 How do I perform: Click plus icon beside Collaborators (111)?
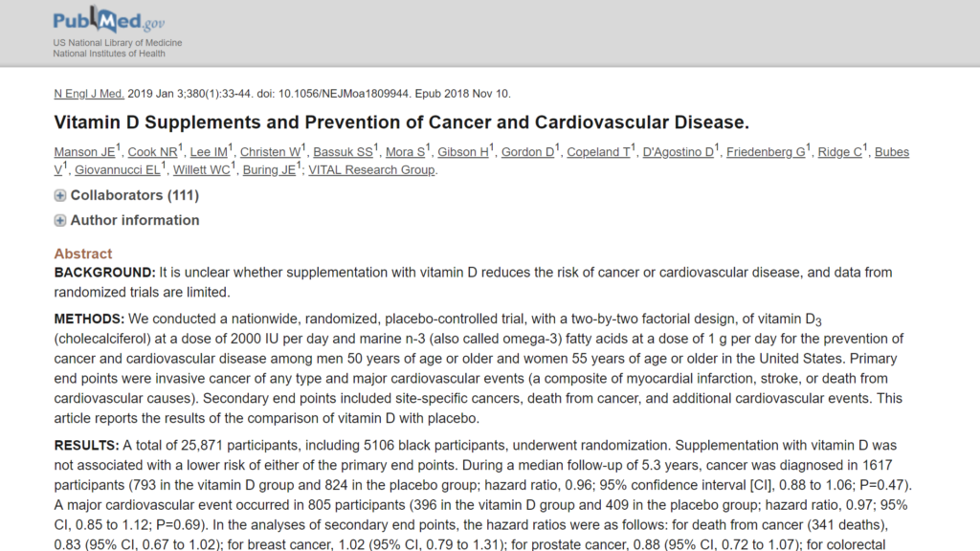[60, 196]
